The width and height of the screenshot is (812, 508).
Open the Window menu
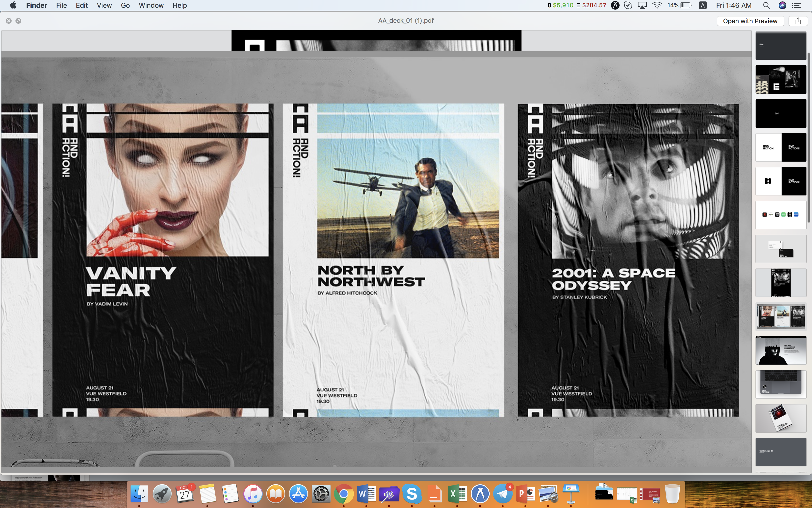point(151,5)
